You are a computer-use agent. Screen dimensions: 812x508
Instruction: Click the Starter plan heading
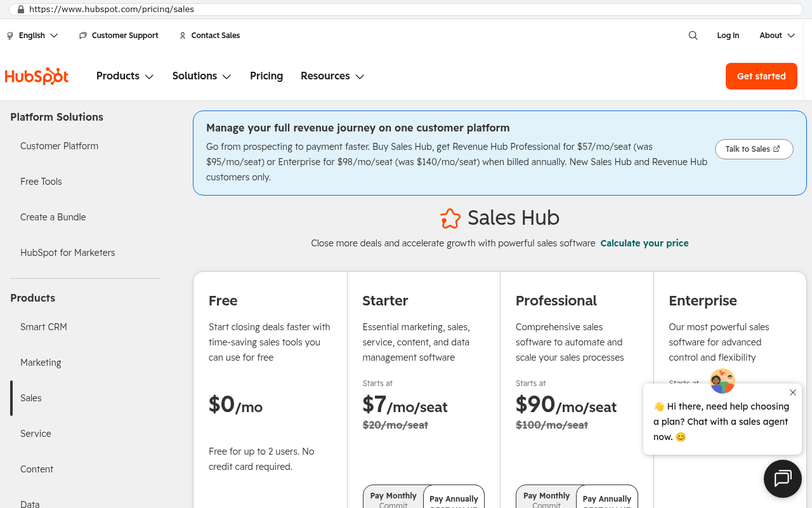[385, 301]
